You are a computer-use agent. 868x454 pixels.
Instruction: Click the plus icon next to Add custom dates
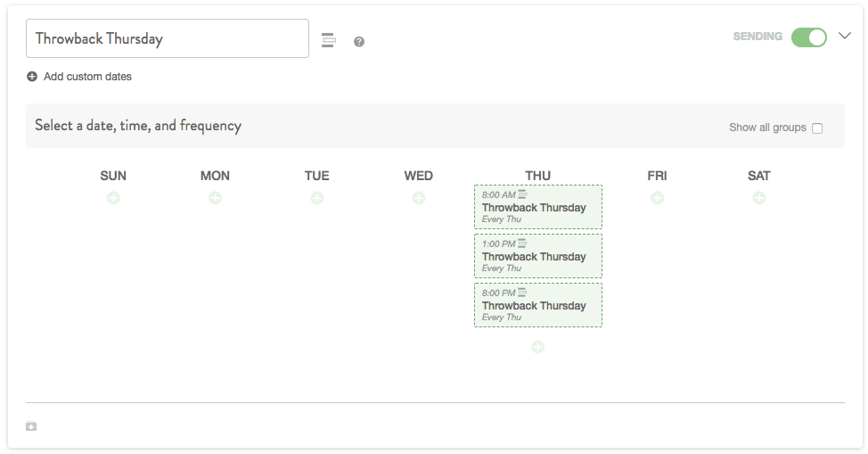coord(32,77)
